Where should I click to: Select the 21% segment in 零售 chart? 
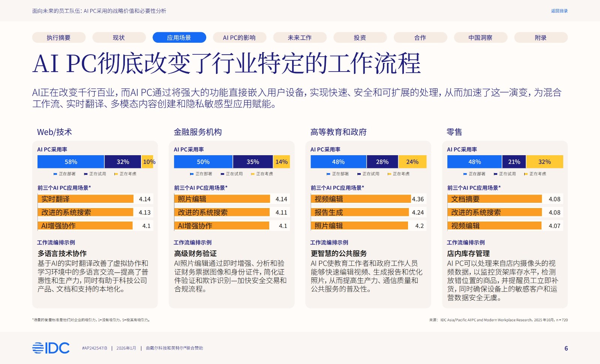click(514, 162)
